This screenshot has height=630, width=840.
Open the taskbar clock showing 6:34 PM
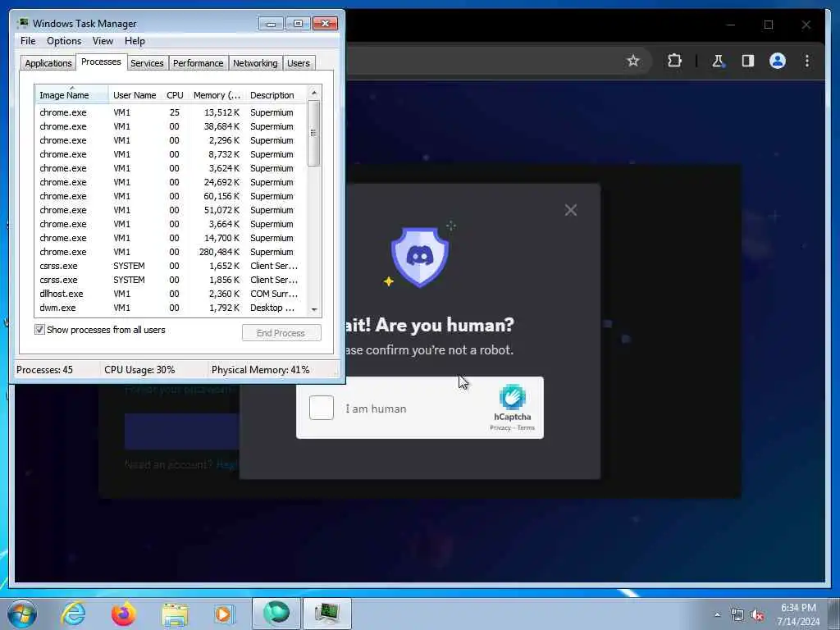(x=798, y=614)
